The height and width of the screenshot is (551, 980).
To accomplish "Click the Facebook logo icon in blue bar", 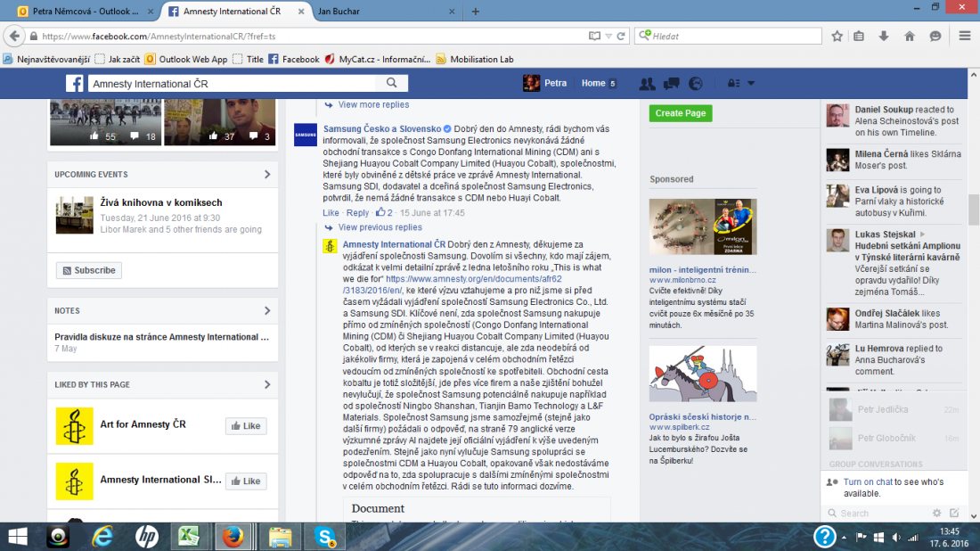I will tap(74, 83).
